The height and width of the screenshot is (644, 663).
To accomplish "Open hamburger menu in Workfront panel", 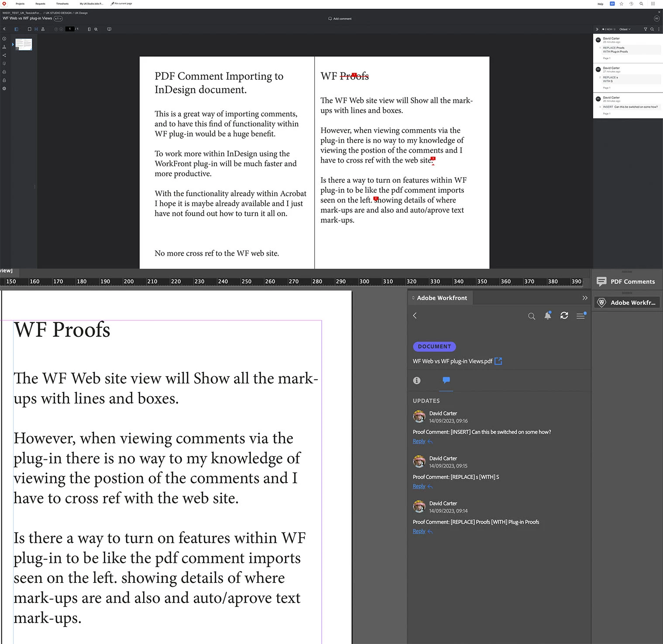I will point(581,315).
